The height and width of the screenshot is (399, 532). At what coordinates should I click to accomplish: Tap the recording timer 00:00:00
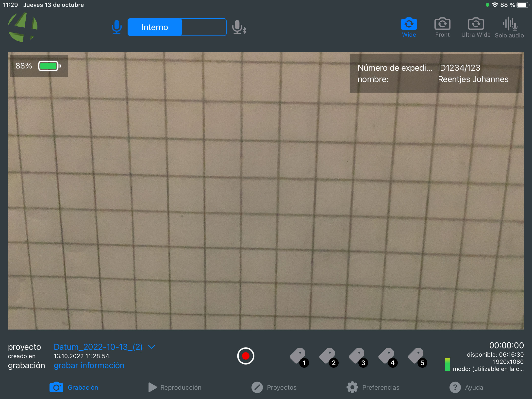(506, 345)
